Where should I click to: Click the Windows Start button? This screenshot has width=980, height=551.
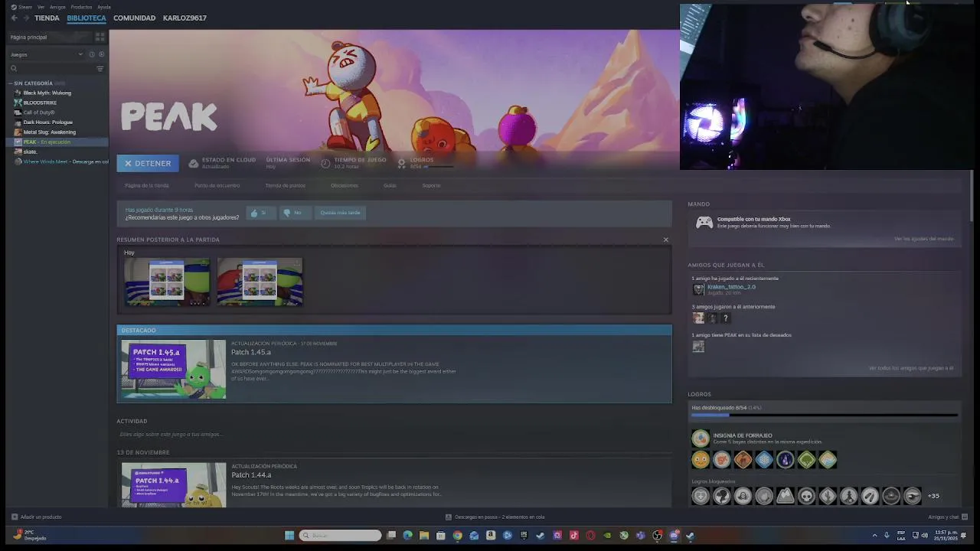[289, 536]
